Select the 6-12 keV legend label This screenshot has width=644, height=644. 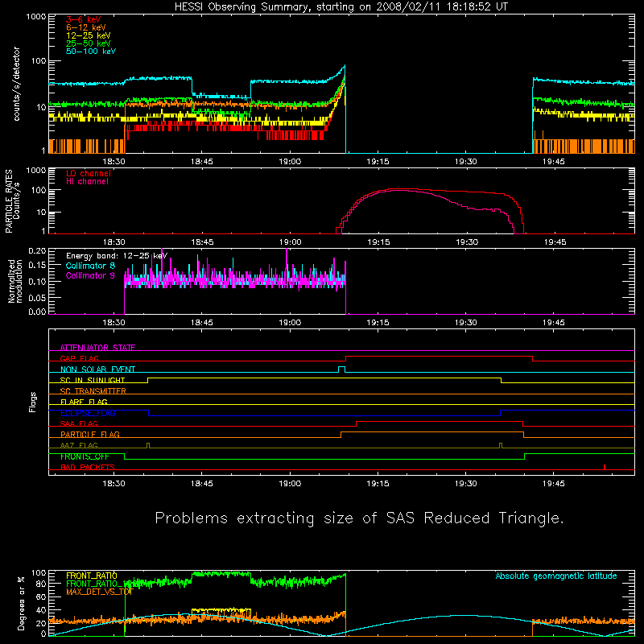coord(86,27)
